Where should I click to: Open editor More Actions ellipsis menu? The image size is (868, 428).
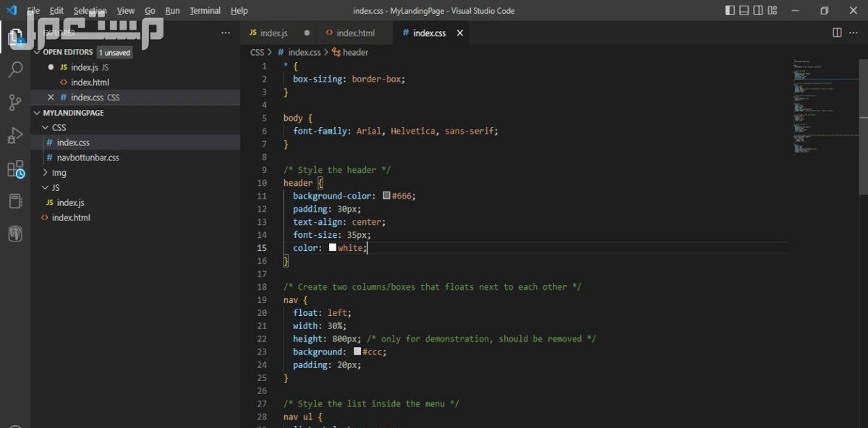854,33
